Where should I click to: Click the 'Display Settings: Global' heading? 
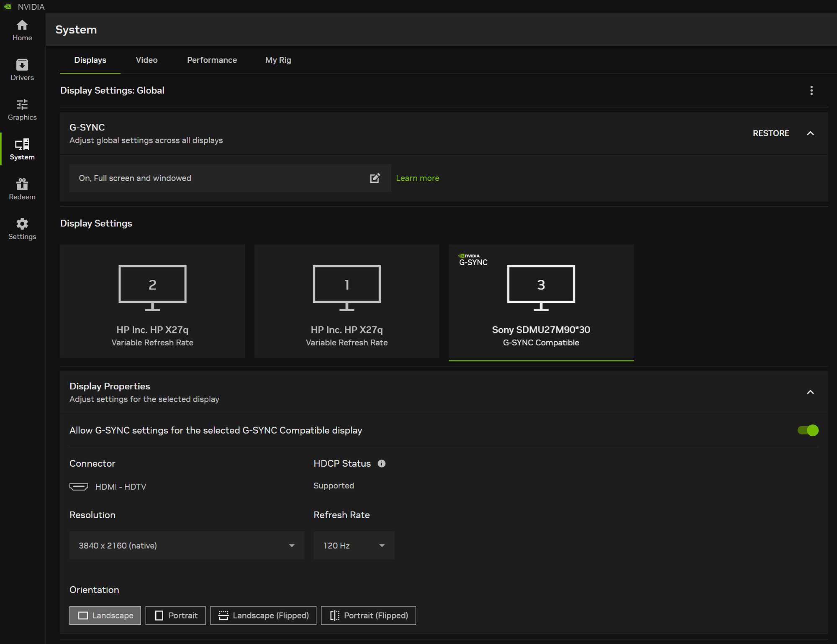[112, 90]
